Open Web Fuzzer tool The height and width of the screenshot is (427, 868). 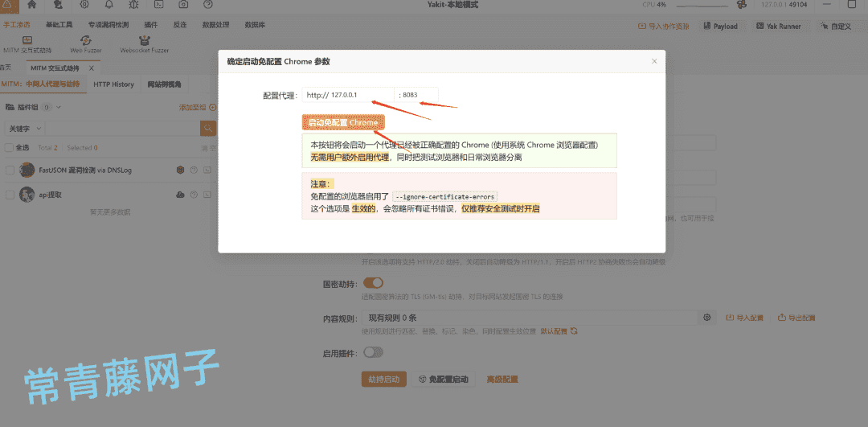click(85, 45)
